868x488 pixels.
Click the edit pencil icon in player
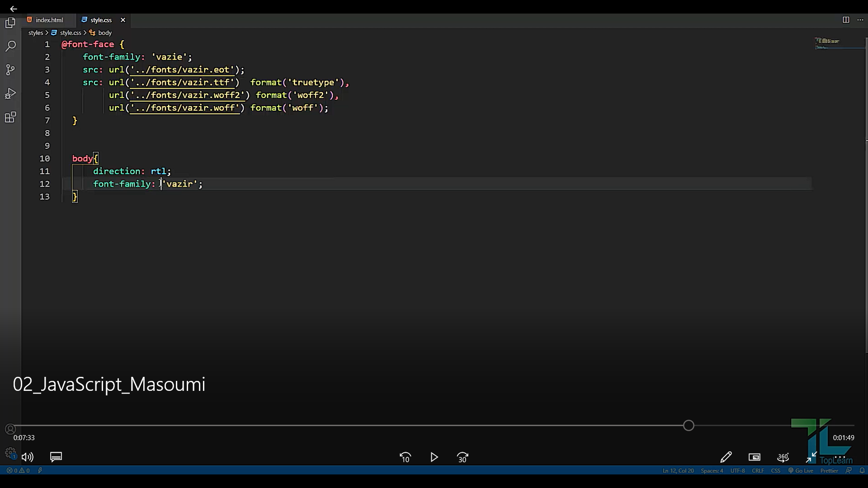(726, 457)
